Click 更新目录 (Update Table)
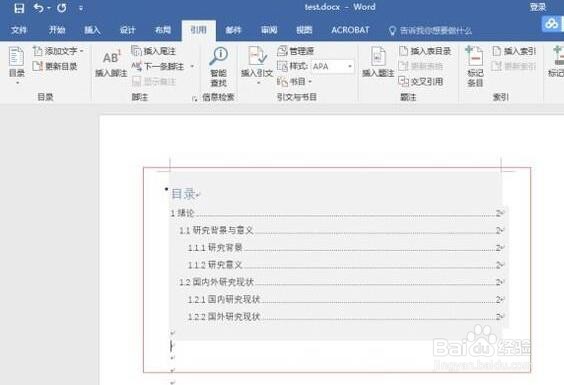The height and width of the screenshot is (385, 564). pos(55,66)
